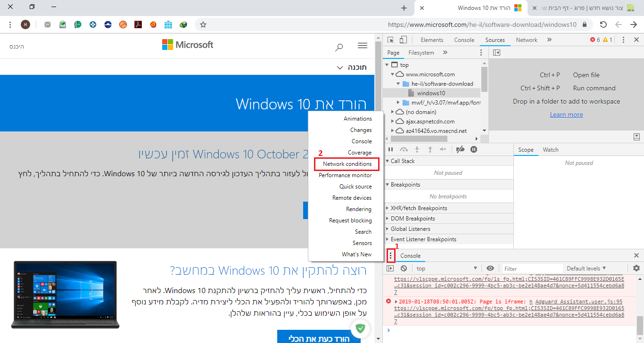Clear the console
The height and width of the screenshot is (343, 644).
(x=404, y=269)
